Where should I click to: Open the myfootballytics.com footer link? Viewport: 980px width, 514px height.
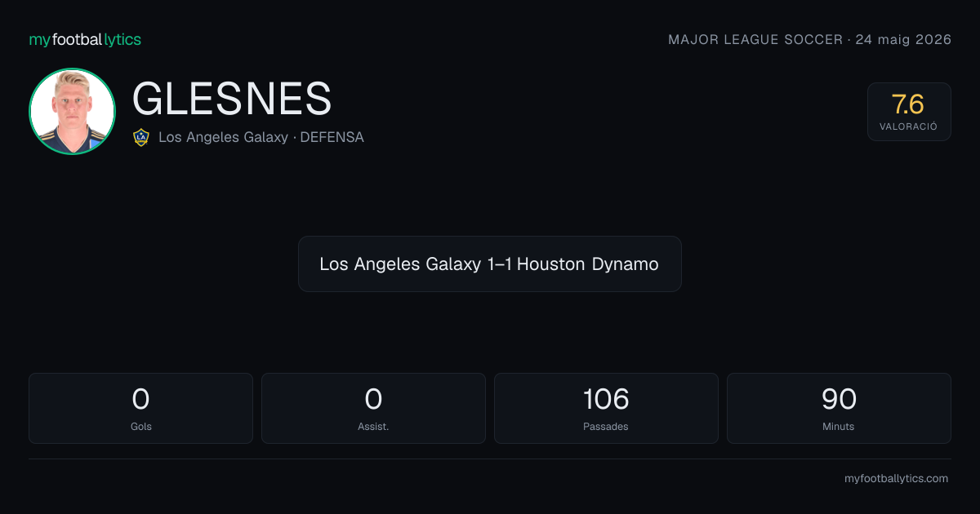pyautogui.click(x=896, y=479)
